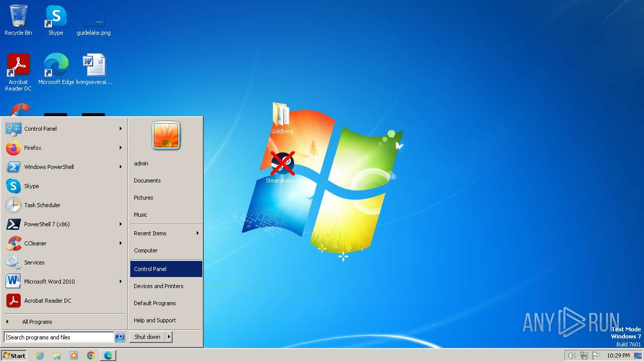Screen dimensions: 644x362
Task: Click the Show desktop button at taskbar end
Action: [638, 355]
